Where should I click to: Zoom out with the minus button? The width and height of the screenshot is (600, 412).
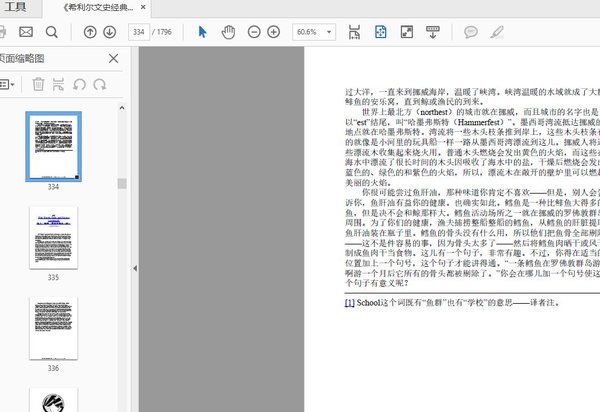click(252, 32)
